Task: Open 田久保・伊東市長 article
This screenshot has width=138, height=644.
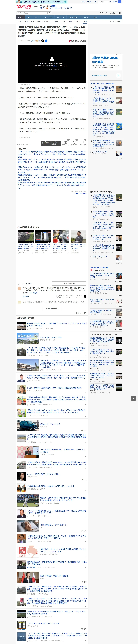Action: (x=54, y=388)
